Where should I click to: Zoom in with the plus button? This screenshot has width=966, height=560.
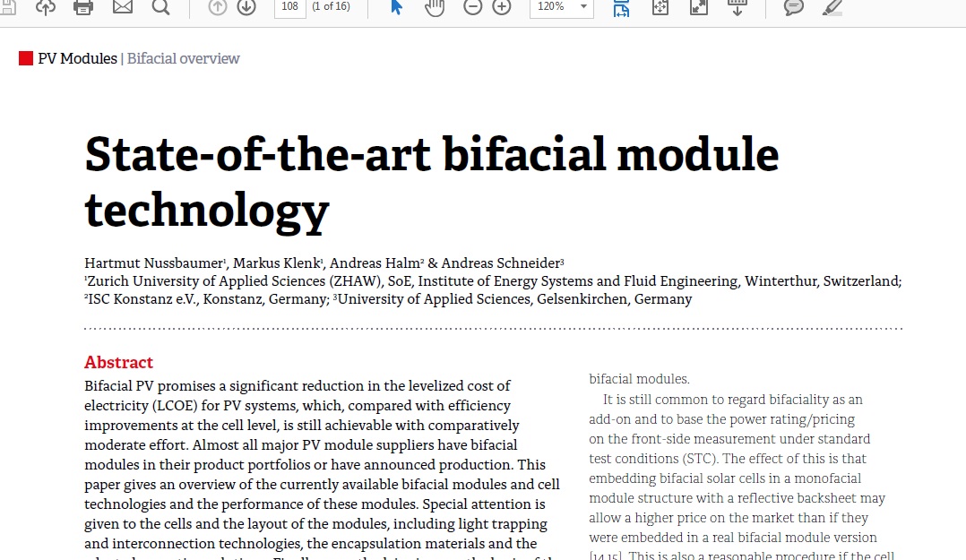tap(502, 7)
